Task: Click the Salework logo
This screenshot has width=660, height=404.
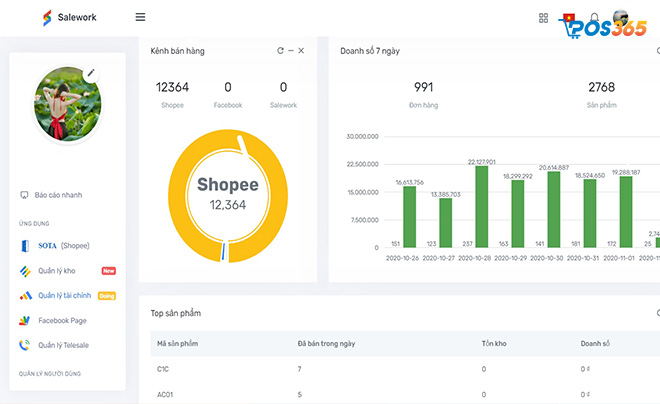Action: point(70,17)
